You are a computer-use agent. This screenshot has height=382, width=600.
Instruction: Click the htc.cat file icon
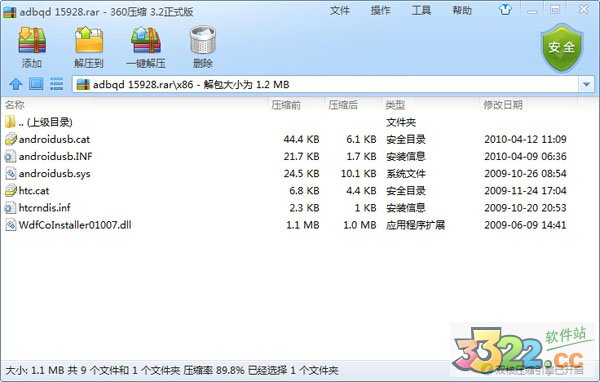point(11,190)
